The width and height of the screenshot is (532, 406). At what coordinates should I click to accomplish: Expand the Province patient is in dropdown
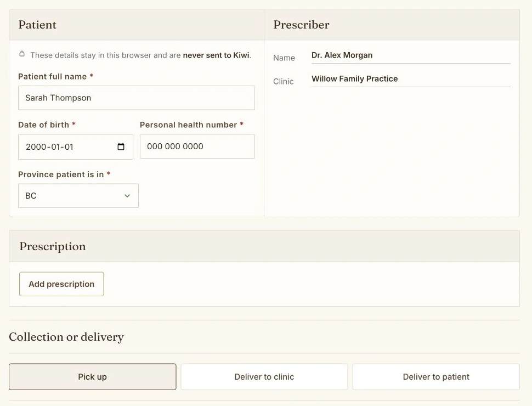pyautogui.click(x=78, y=195)
